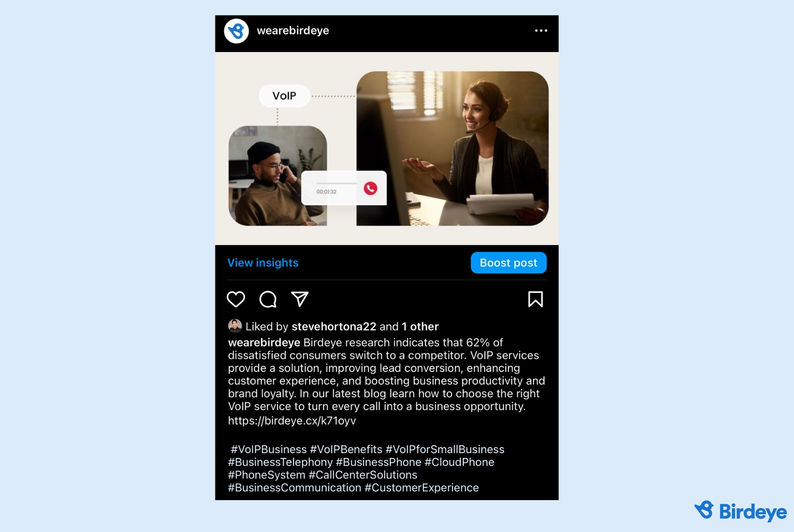The width and height of the screenshot is (794, 532).
Task: Open comments with the speech bubble icon
Action: point(268,299)
